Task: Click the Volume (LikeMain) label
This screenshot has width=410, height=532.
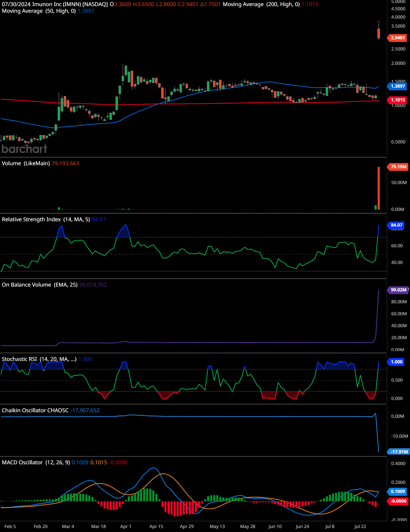Action: click(26, 163)
